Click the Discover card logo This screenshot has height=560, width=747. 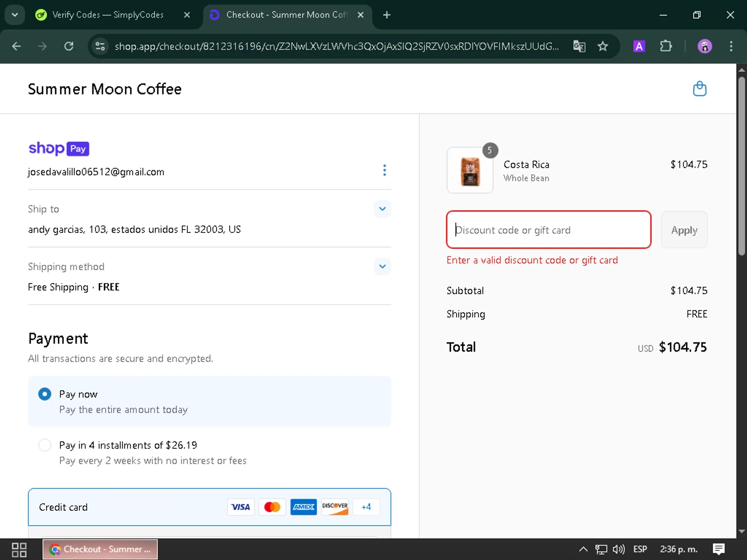[x=335, y=507]
